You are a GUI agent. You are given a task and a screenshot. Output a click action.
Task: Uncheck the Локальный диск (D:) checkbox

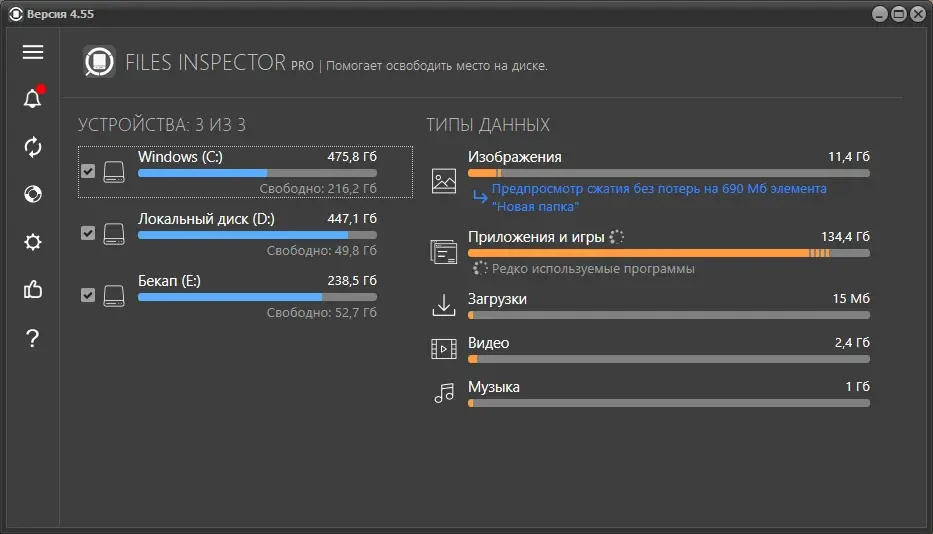(x=88, y=233)
